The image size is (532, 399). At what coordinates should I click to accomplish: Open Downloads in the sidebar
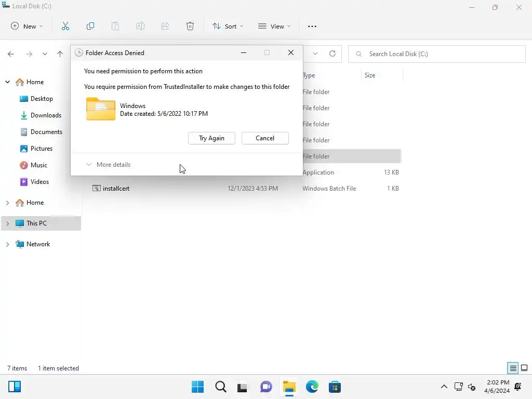point(41,115)
